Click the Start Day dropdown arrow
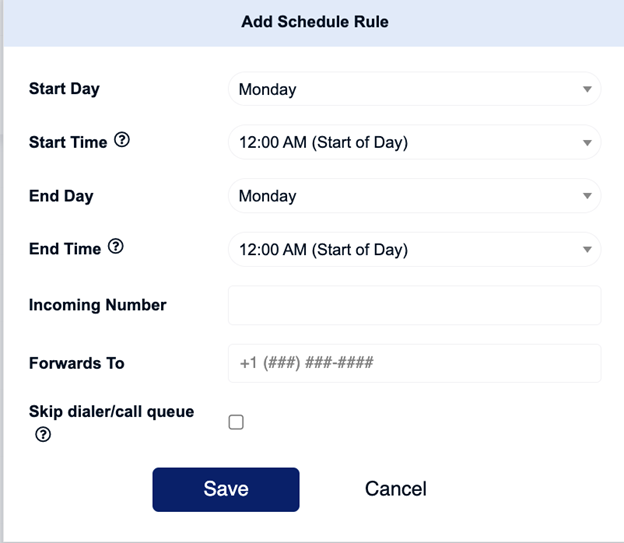 click(x=587, y=89)
